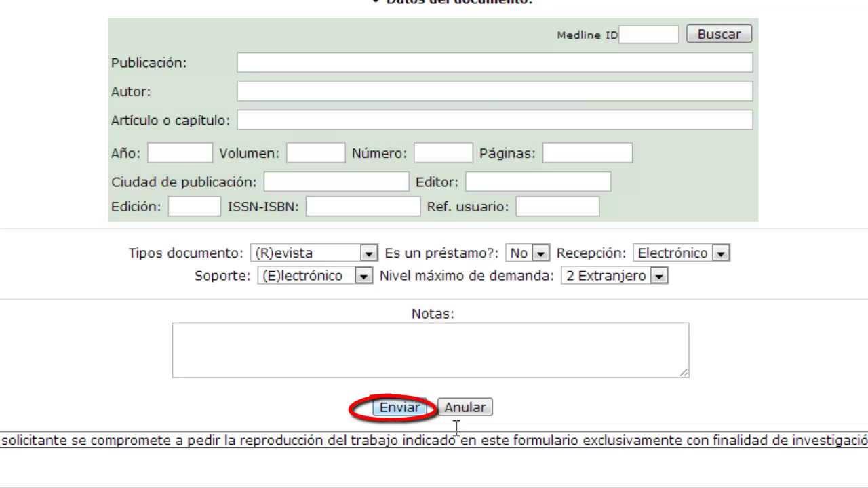Viewport: 868px width, 488px height.
Task: Click the Editor text field
Action: coord(538,182)
